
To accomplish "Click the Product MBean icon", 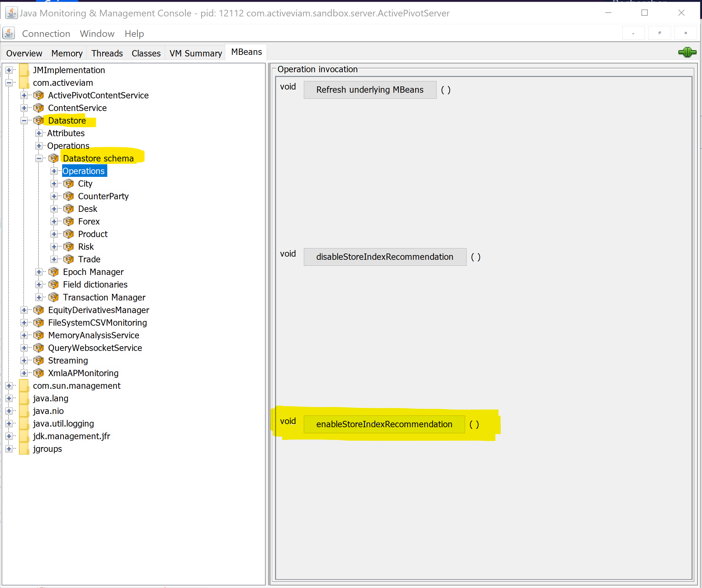I will point(68,234).
